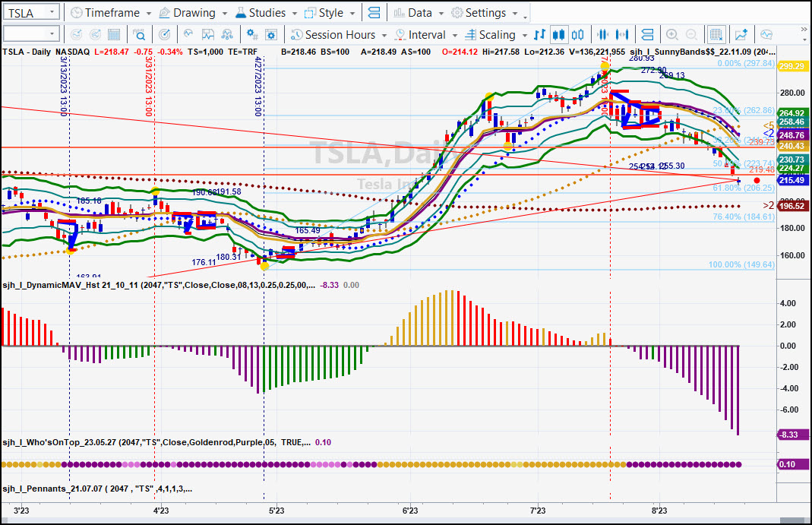Click the grid with x icon

coord(716,35)
